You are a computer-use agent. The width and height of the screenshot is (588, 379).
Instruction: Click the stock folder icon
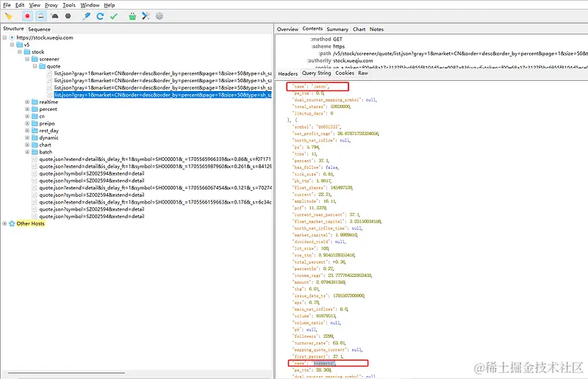coord(27,51)
